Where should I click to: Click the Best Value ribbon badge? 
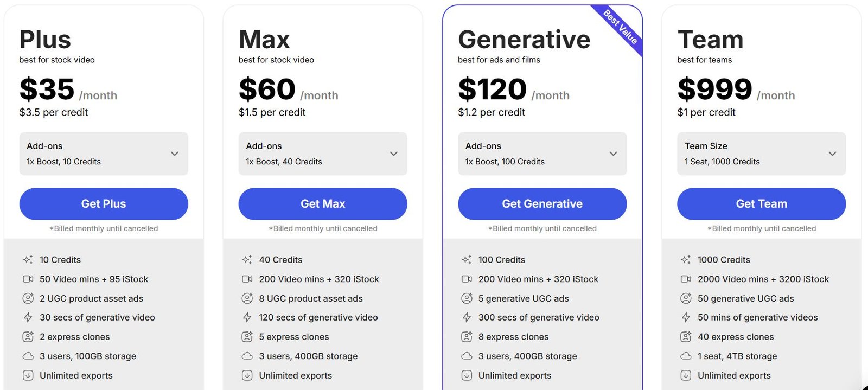(x=621, y=27)
